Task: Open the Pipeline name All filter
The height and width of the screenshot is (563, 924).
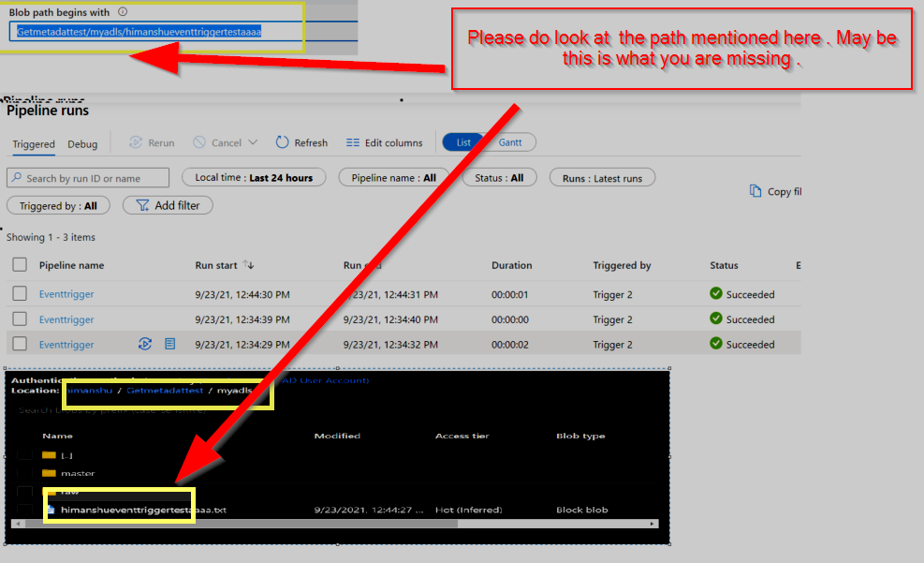Action: point(393,177)
